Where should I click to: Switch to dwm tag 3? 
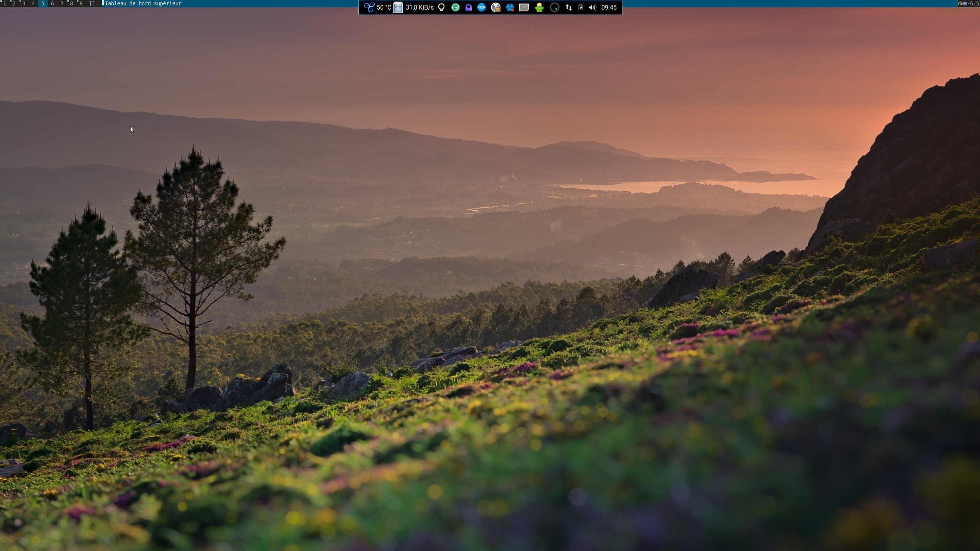(23, 3)
